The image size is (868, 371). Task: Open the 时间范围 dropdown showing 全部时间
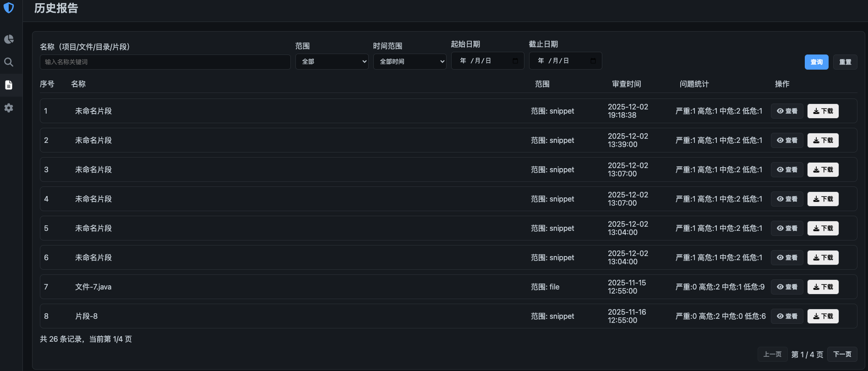pos(410,62)
